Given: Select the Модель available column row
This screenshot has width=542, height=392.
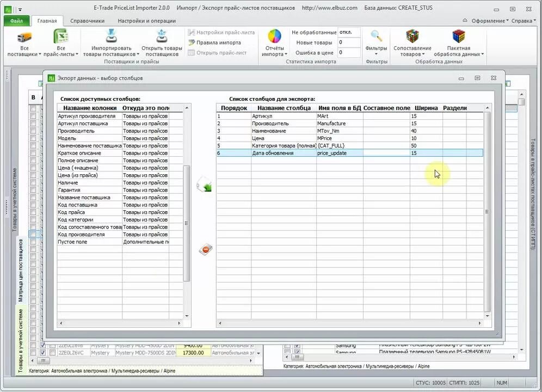Looking at the screenshot, I should 120,138.
